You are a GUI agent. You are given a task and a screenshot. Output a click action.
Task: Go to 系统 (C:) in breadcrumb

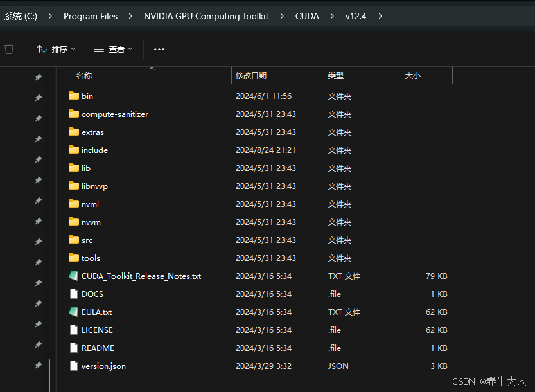click(x=21, y=16)
